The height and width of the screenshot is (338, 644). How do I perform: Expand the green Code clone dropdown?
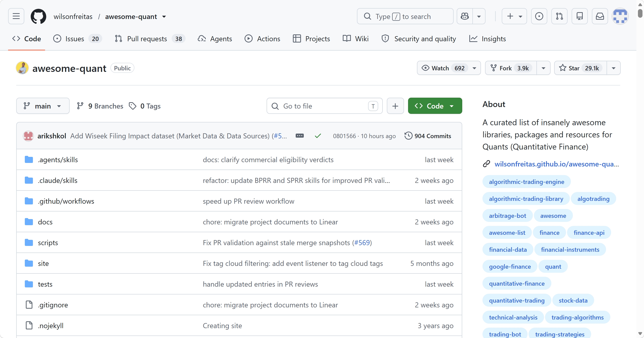[435, 106]
